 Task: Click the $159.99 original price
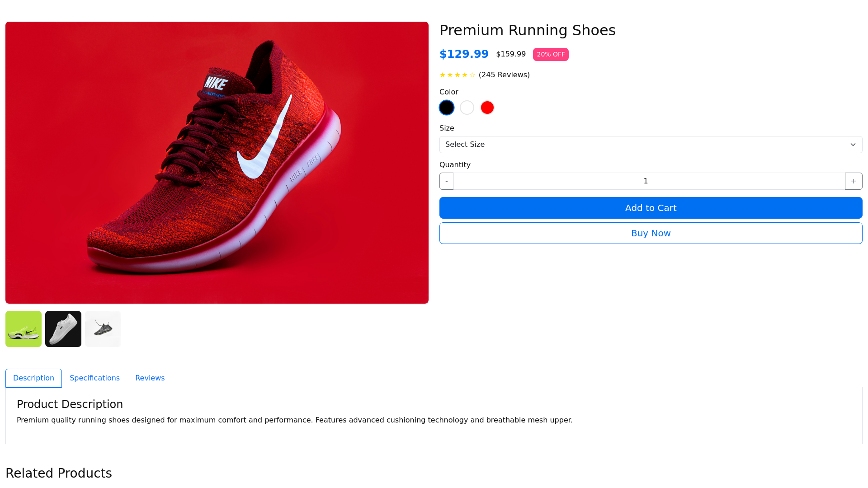511,54
